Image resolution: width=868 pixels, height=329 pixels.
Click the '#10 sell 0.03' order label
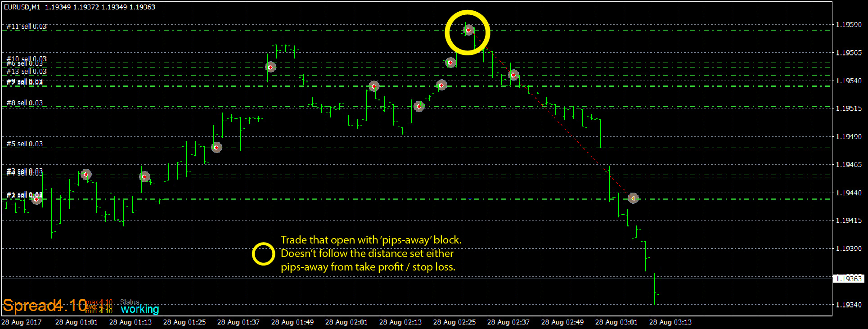27,59
